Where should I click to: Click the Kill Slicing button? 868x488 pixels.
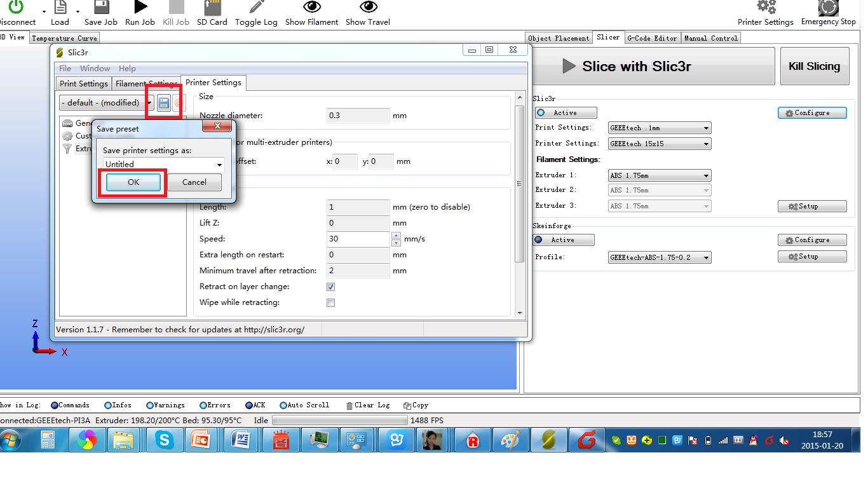pos(815,66)
